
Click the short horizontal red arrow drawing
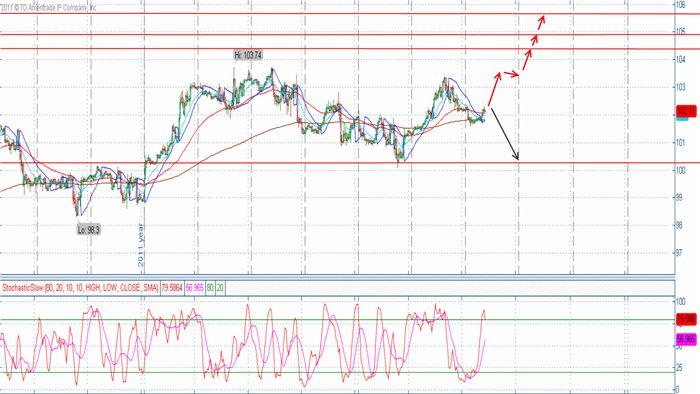(x=512, y=74)
